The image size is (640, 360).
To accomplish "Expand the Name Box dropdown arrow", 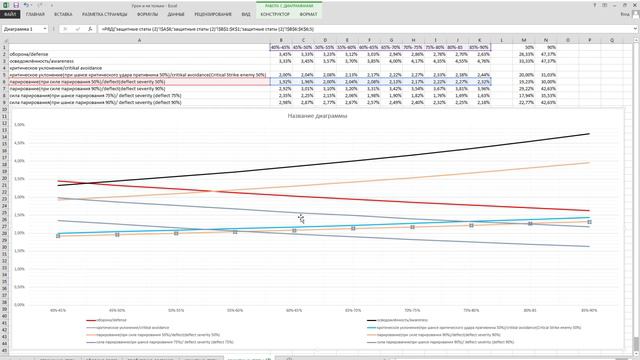I will [44, 29].
